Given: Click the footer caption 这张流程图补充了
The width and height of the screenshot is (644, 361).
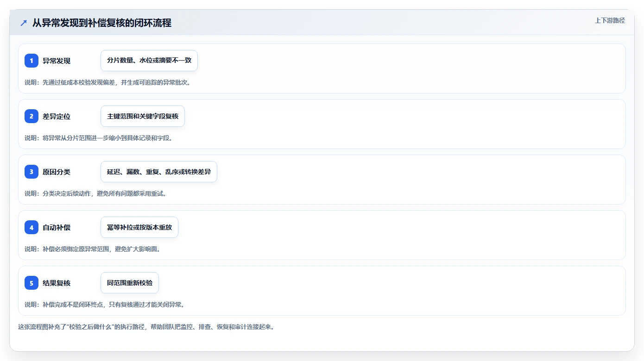Looking at the screenshot, I should [146, 327].
